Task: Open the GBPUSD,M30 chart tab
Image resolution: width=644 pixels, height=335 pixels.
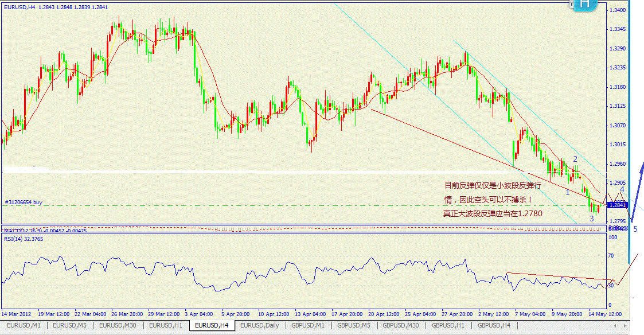Action: point(401,326)
